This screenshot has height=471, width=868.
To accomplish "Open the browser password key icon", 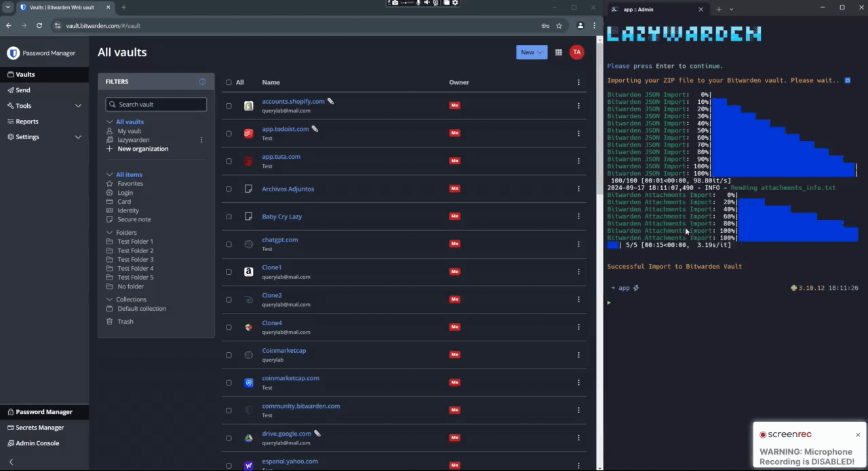I will (545, 26).
